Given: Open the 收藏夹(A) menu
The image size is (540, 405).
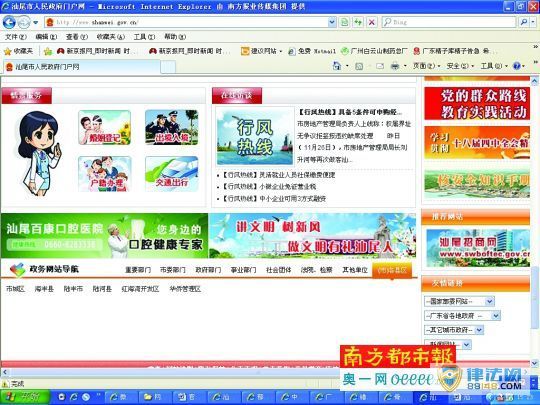Looking at the screenshot, I should [110, 37].
